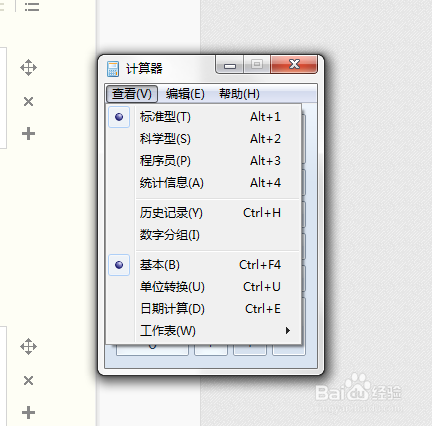Switch to 科学型(S) mode
The image size is (432, 426).
(x=203, y=139)
